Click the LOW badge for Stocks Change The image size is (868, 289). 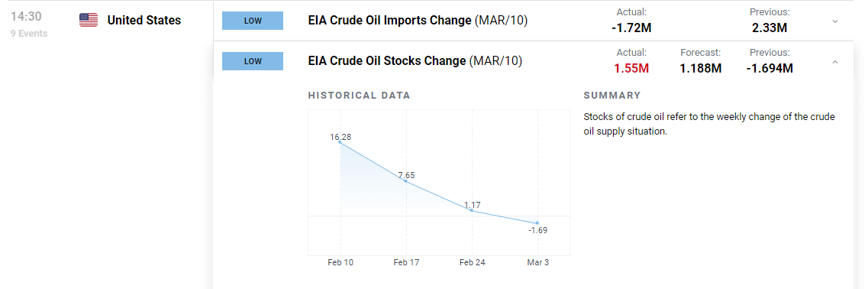253,61
